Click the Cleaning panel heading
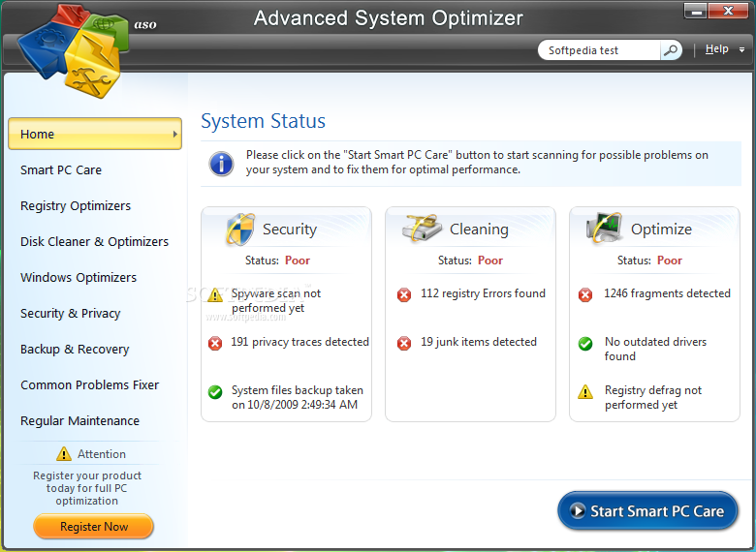This screenshot has height=552, width=756. [x=479, y=230]
